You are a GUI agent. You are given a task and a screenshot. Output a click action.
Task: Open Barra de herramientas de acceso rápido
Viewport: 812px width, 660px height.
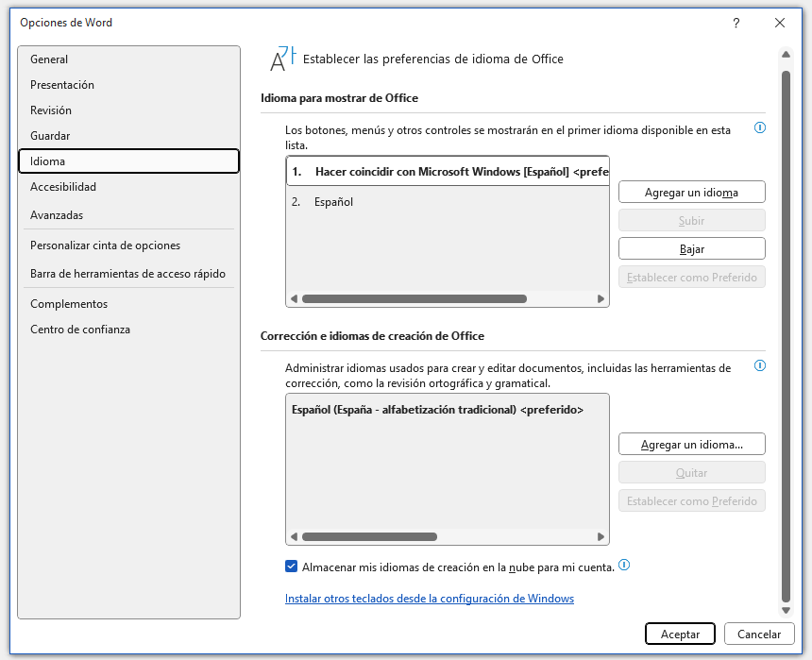click(x=129, y=274)
